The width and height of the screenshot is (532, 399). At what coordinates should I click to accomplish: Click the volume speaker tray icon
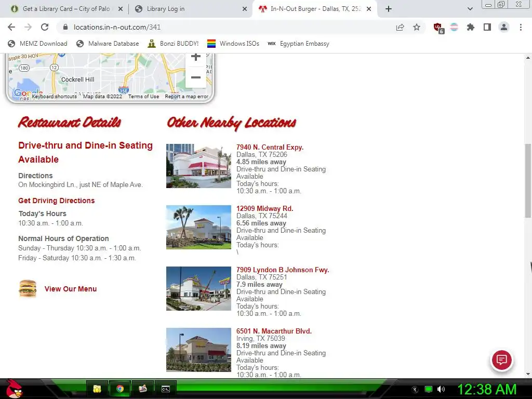[441, 389]
